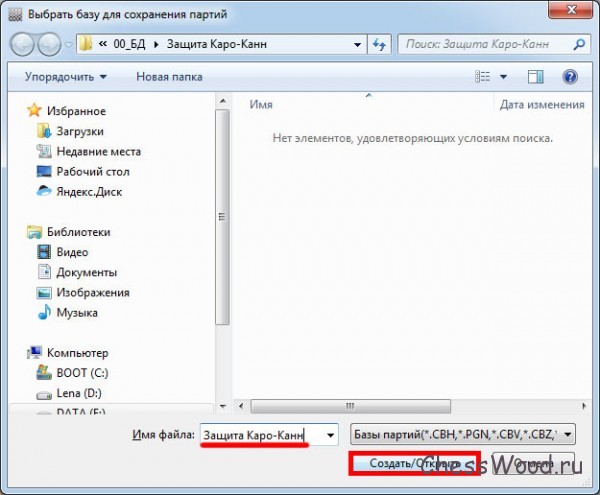
Task: Open the BOOT (C:) drive
Action: click(80, 373)
